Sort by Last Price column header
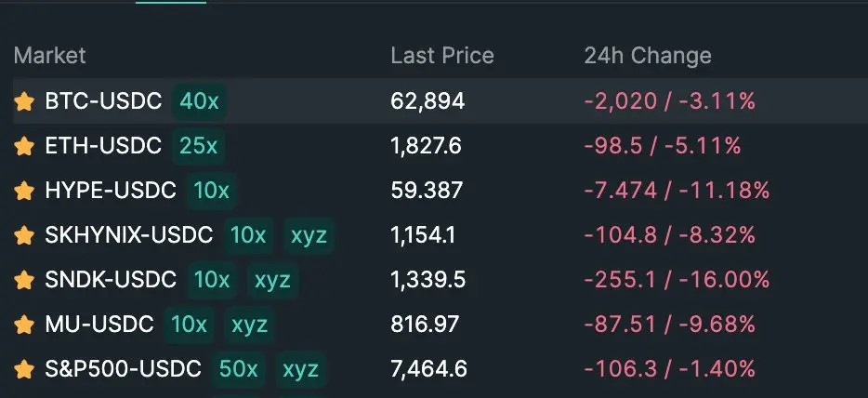Viewport: 868px width, 398px height. tap(442, 56)
